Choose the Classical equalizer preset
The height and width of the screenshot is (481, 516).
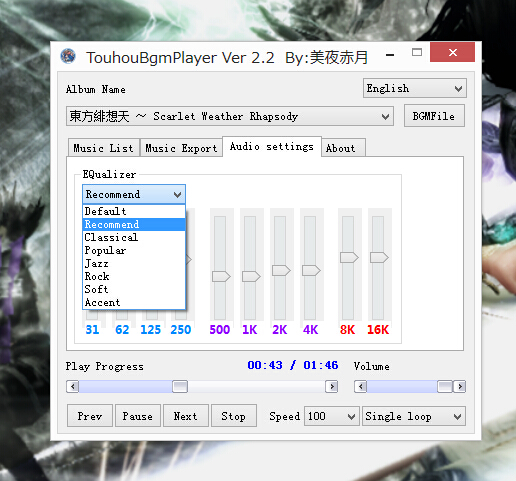(134, 237)
